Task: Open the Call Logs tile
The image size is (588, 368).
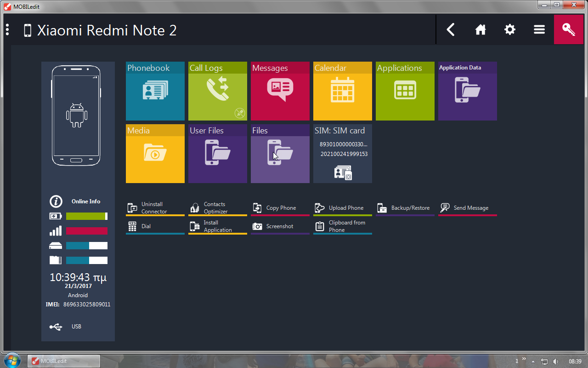Action: (x=218, y=91)
